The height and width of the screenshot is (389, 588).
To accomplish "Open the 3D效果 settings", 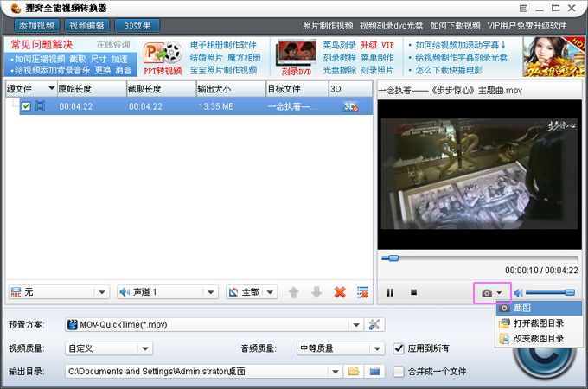I will (137, 25).
